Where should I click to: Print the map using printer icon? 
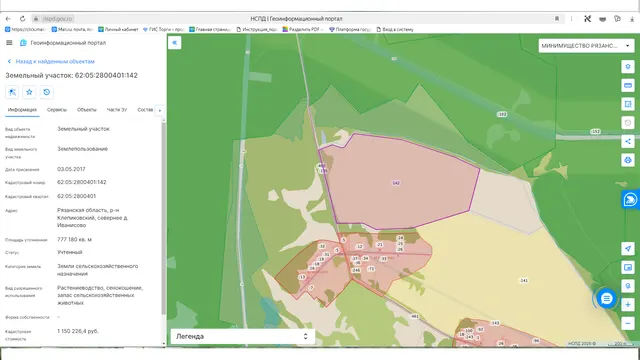pos(628,160)
